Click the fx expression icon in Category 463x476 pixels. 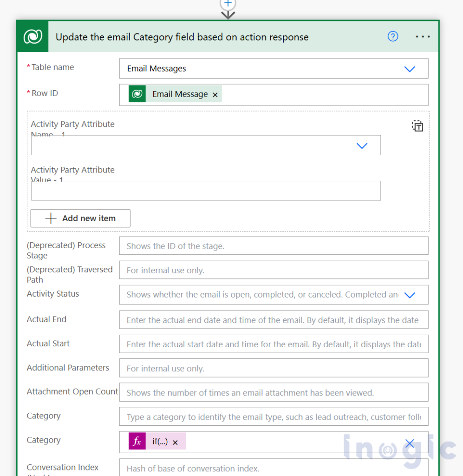[137, 442]
